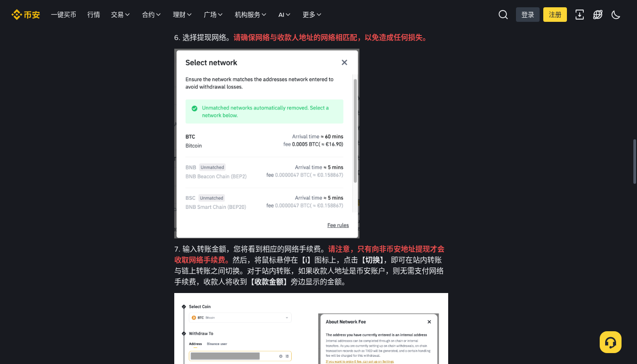The image size is (637, 364).
Task: Expand the 合约 dropdown menu
Action: [152, 15]
